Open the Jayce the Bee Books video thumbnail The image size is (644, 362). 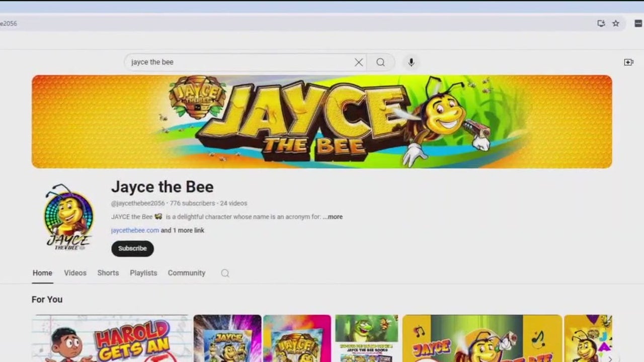367,338
